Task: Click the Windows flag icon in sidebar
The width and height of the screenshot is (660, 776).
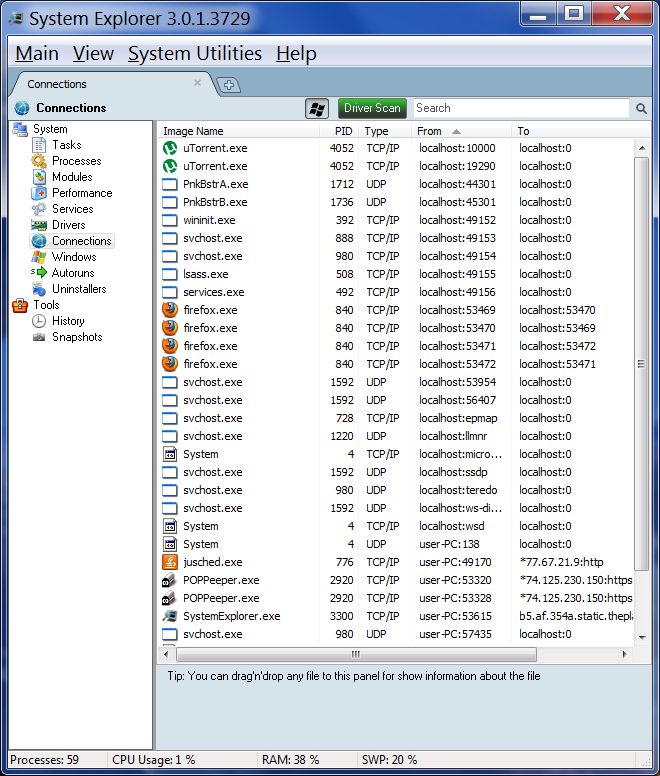Action: point(39,257)
